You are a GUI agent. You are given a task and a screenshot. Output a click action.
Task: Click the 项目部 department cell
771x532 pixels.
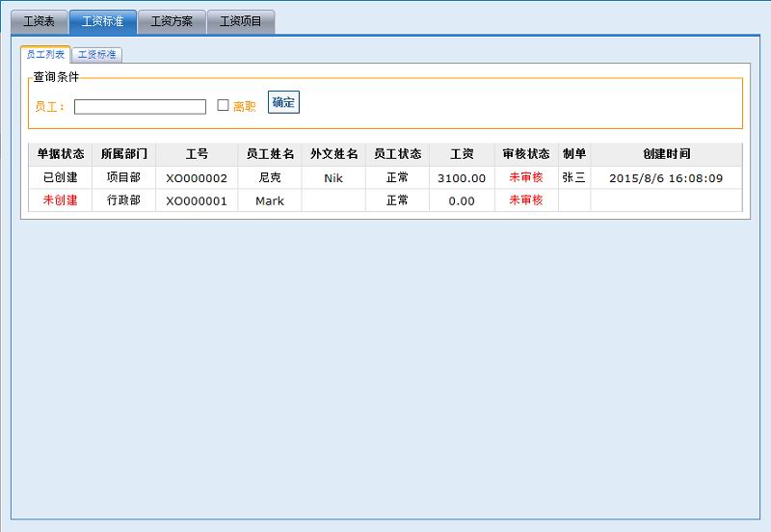pyautogui.click(x=124, y=177)
